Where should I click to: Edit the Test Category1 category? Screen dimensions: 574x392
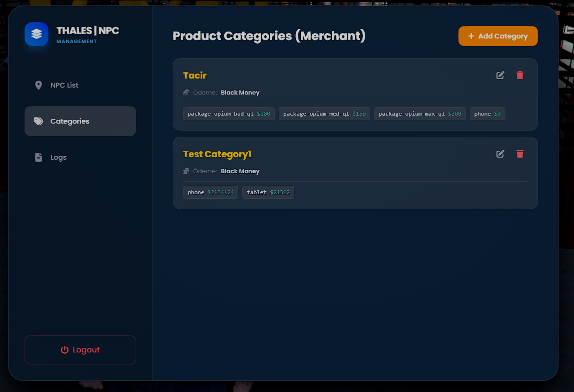pos(500,154)
